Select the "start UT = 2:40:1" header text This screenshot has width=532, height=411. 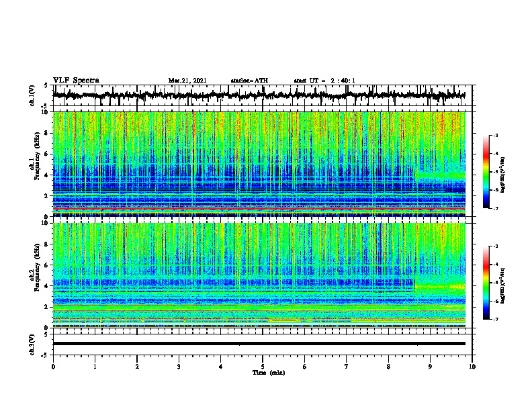[x=324, y=81]
